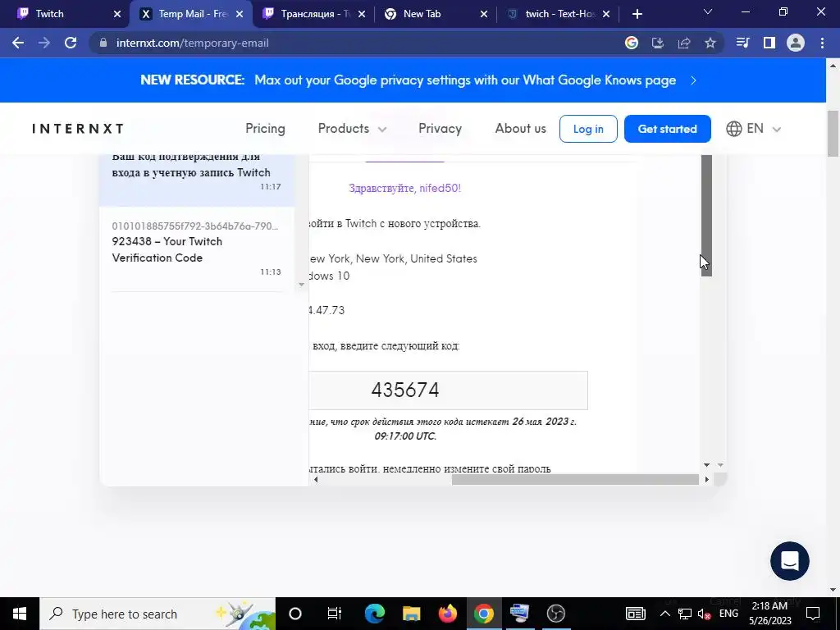Image resolution: width=840 pixels, height=630 pixels.
Task: Open the media control toolbar icon
Action: pyautogui.click(x=743, y=43)
